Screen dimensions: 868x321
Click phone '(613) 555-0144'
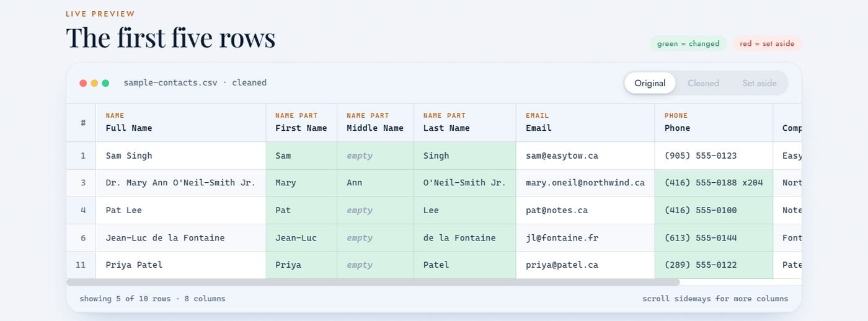click(714, 237)
